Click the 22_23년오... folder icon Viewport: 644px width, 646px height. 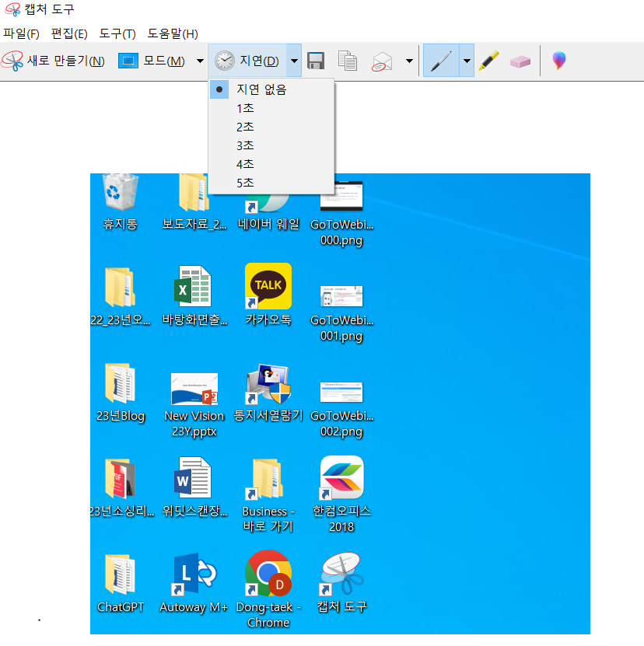tap(120, 287)
